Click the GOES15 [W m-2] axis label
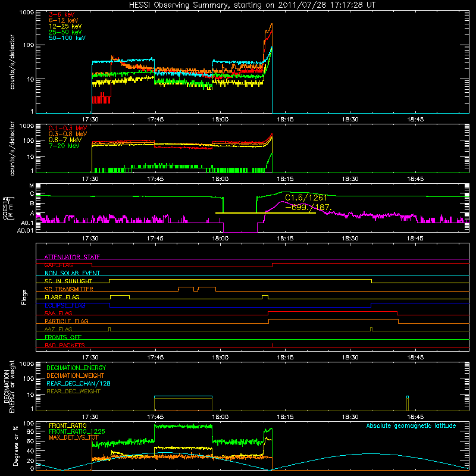Image resolution: width=476 pixels, height=476 pixels. click(8, 208)
